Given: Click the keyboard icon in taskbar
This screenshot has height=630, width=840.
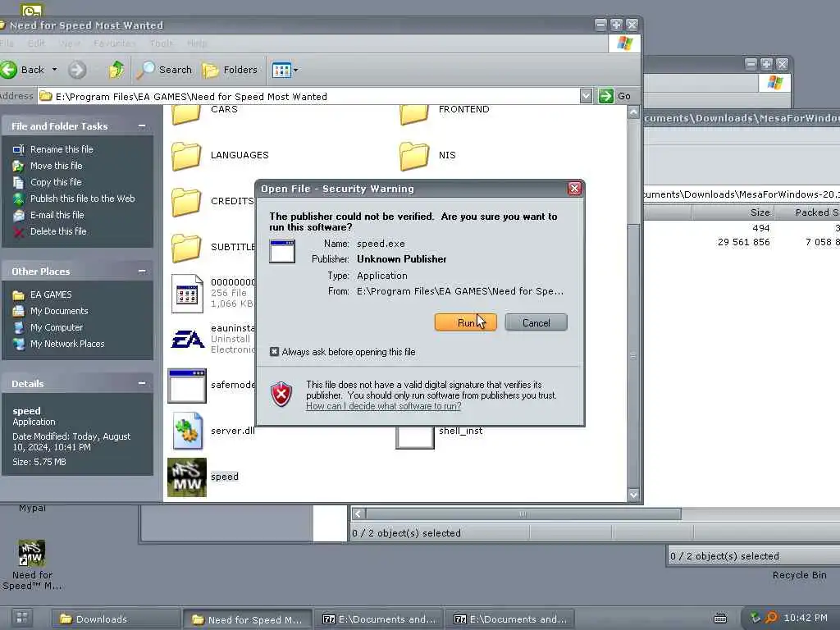Looking at the screenshot, I should 720,619.
